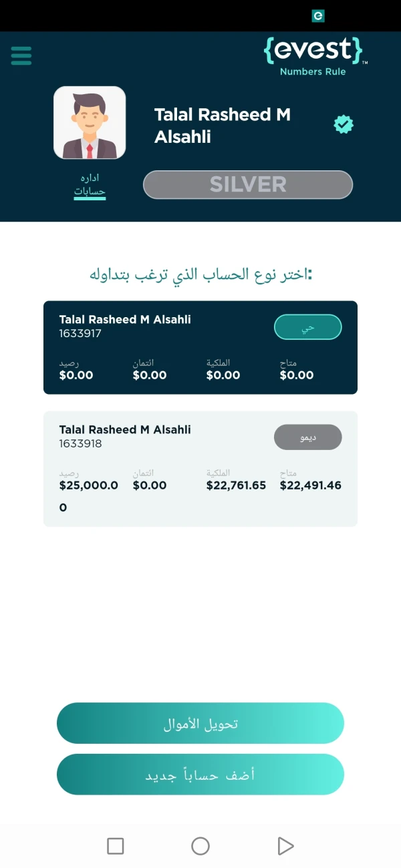Tap the verified badge next to name
Screen dimensions: 401x868
(344, 124)
